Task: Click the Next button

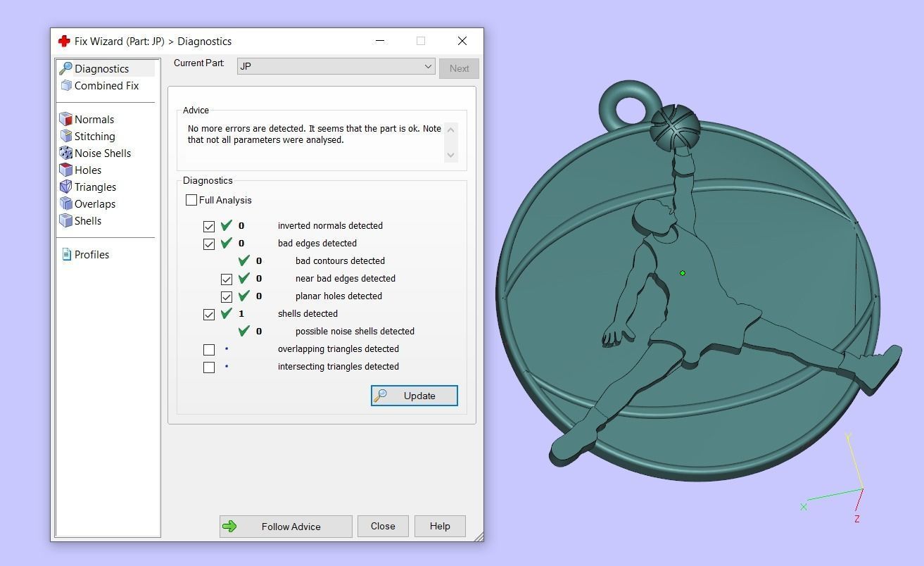Action: tap(459, 68)
